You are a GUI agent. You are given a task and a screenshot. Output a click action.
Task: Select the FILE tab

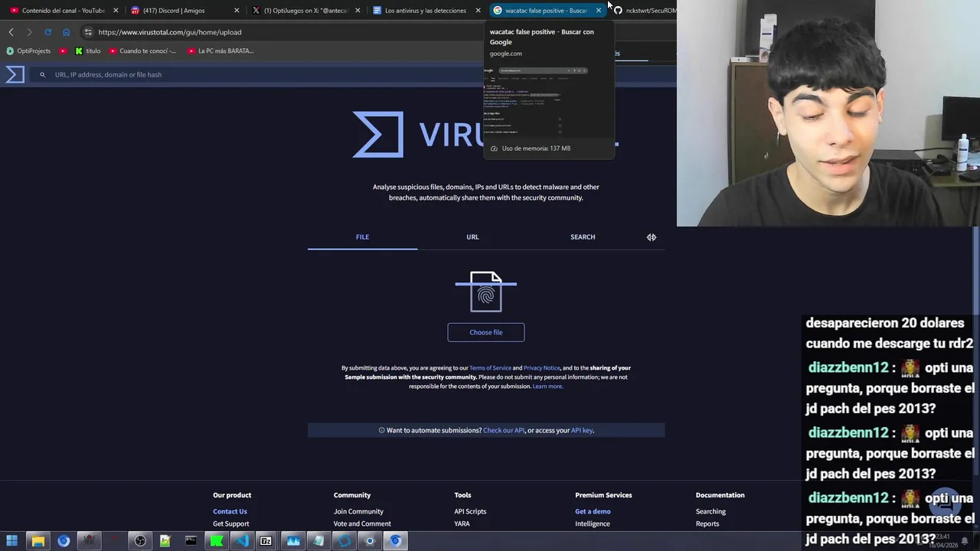pos(362,237)
